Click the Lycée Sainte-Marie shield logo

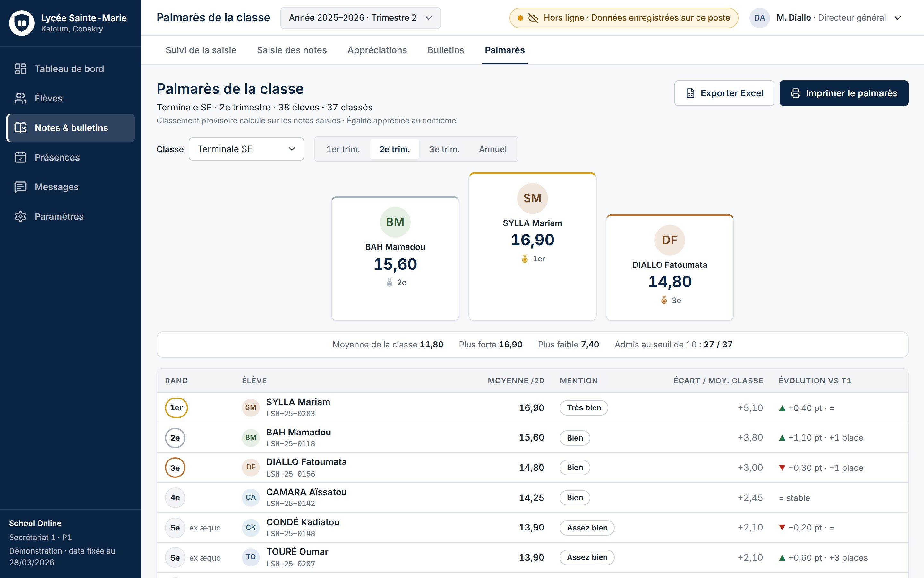(22, 23)
